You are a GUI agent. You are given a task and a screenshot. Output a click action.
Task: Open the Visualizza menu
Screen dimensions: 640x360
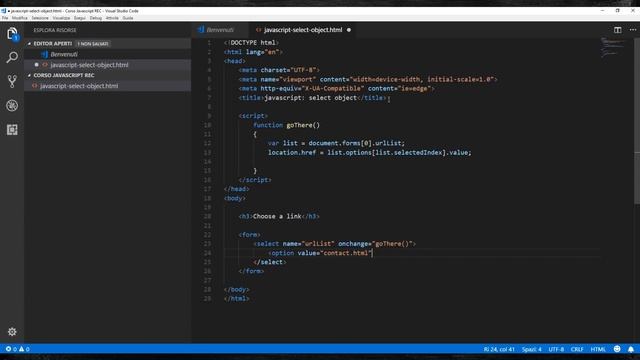click(x=61, y=18)
